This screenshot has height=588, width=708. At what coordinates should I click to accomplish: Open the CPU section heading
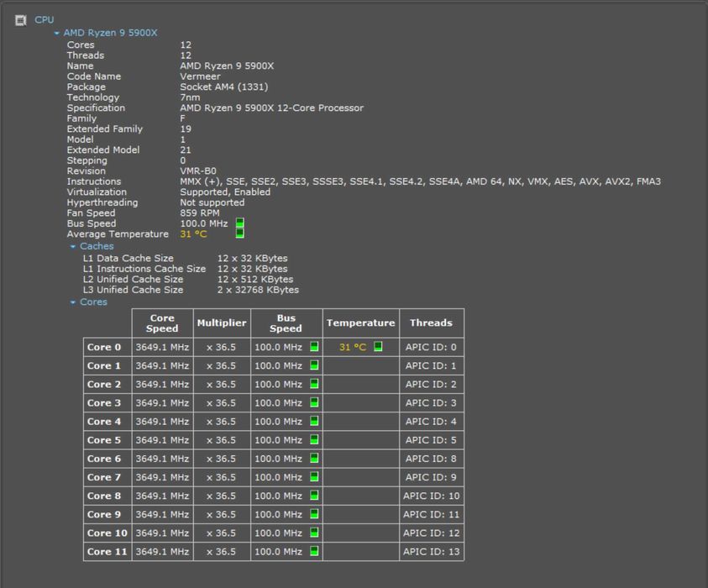click(45, 20)
